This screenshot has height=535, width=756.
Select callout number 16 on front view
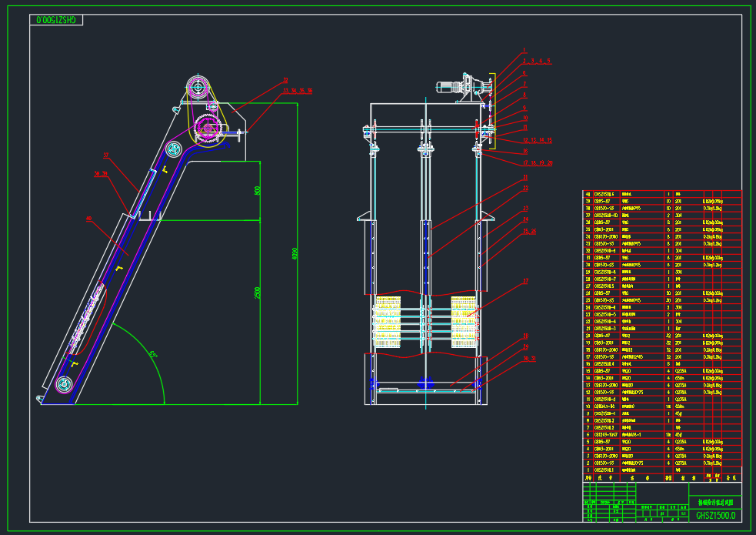point(525,152)
